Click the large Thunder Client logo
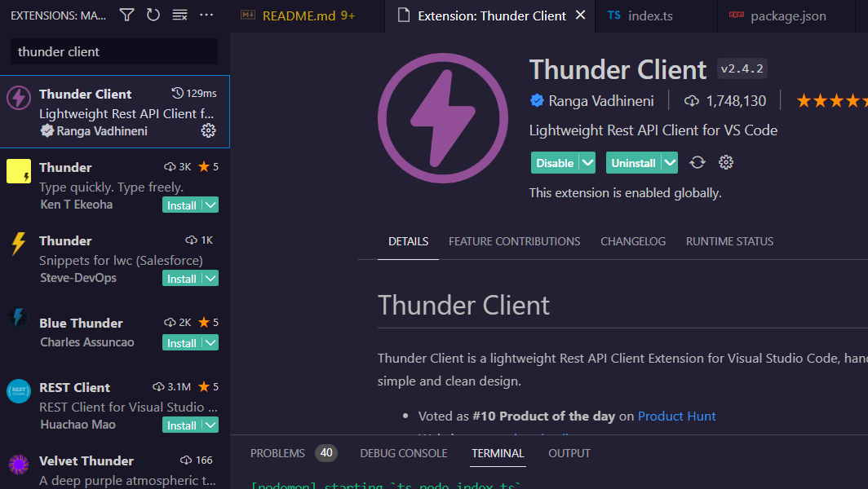The height and width of the screenshot is (489, 868). point(443,118)
